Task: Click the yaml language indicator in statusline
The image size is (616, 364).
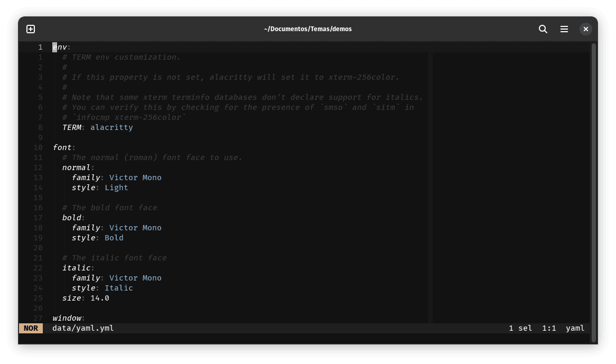Action: point(575,328)
